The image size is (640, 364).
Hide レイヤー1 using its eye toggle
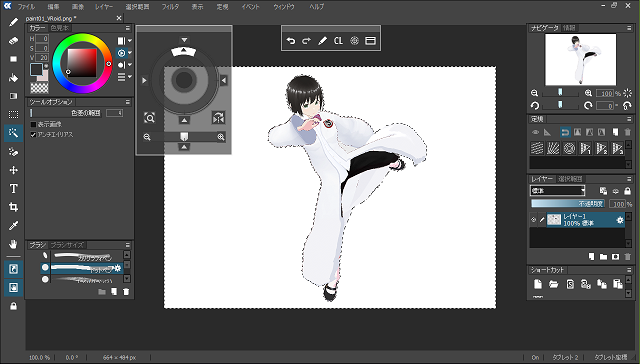pyautogui.click(x=533, y=220)
